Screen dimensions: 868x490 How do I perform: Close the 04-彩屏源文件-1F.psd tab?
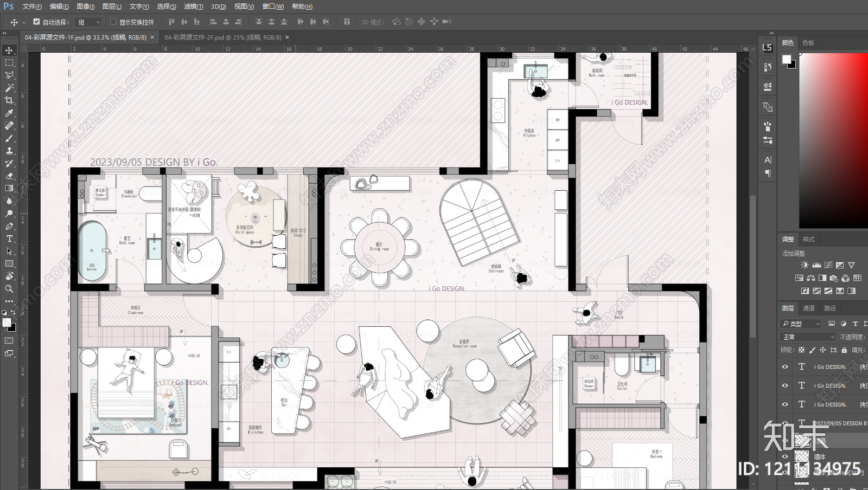coord(152,37)
